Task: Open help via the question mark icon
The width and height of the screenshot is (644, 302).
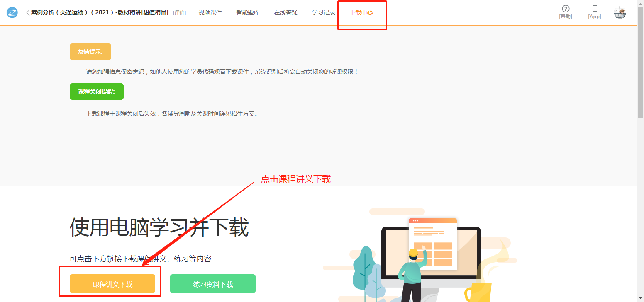Action: tap(565, 9)
